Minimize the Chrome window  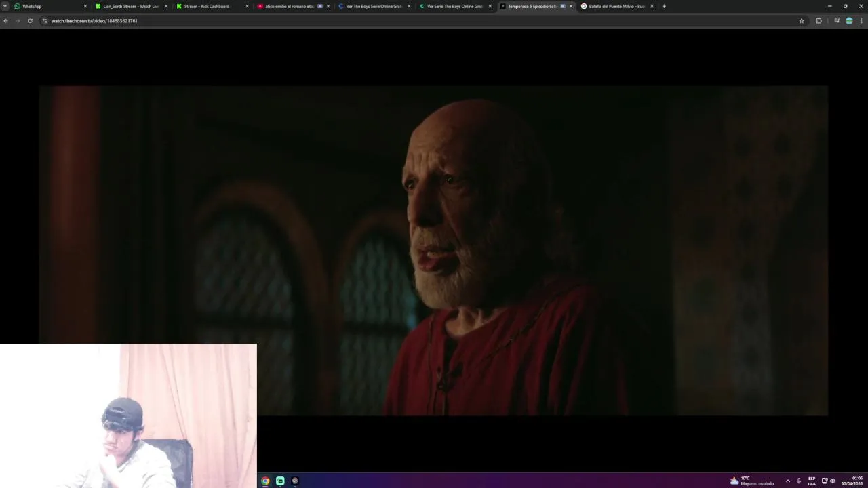(x=829, y=6)
